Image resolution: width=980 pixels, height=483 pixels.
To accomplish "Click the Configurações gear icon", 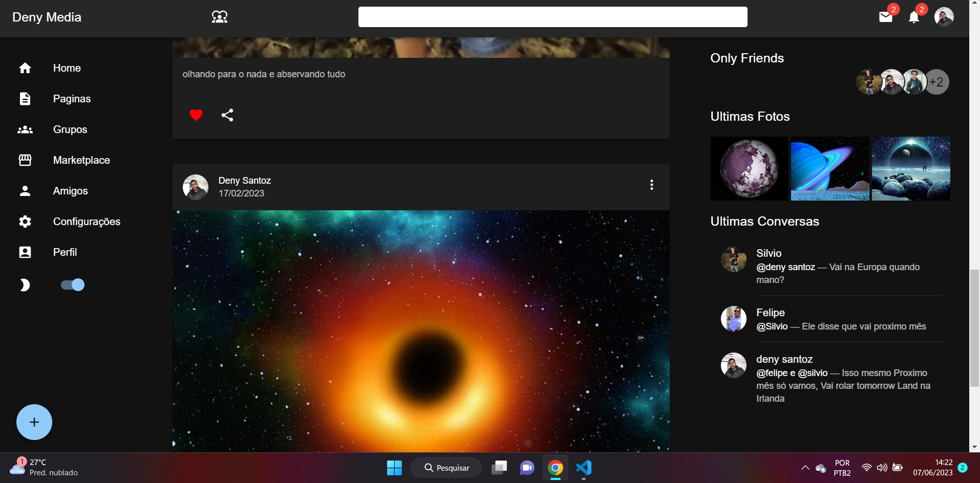I will pyautogui.click(x=25, y=222).
